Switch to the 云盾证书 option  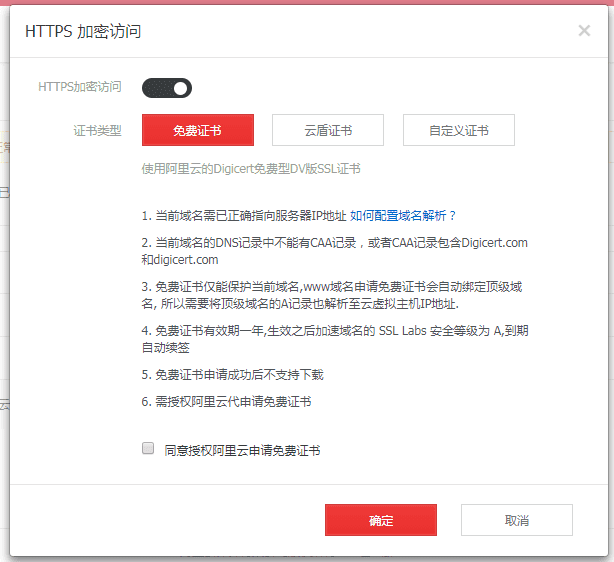click(328, 130)
